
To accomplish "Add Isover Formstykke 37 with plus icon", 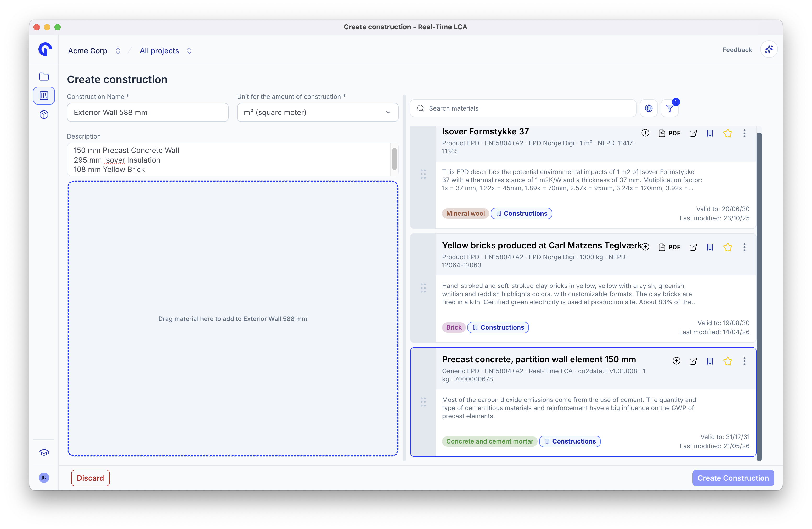I will coord(645,133).
